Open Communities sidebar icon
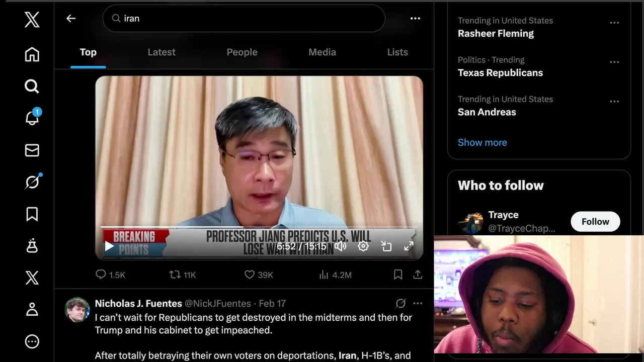This screenshot has width=644, height=362. point(32,246)
